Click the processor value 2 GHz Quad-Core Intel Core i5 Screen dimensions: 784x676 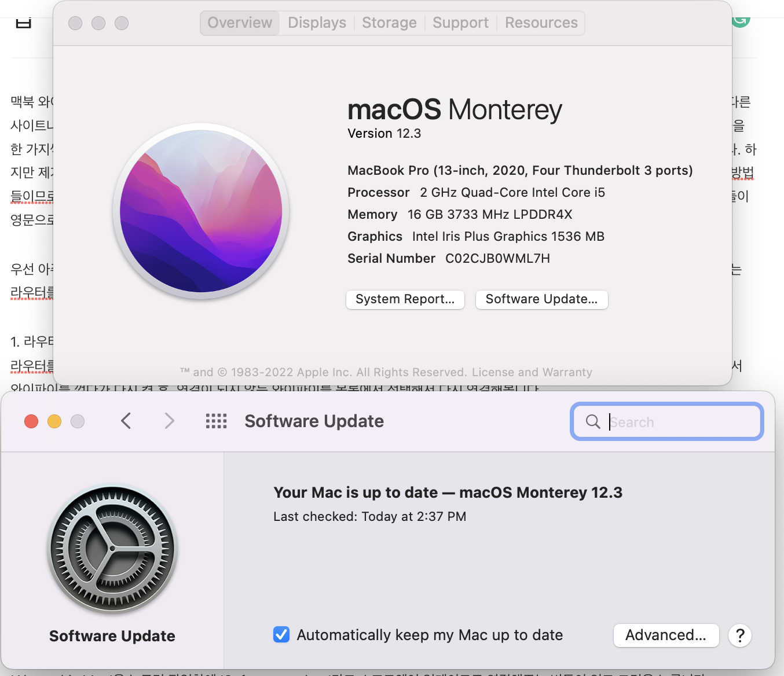click(x=512, y=193)
